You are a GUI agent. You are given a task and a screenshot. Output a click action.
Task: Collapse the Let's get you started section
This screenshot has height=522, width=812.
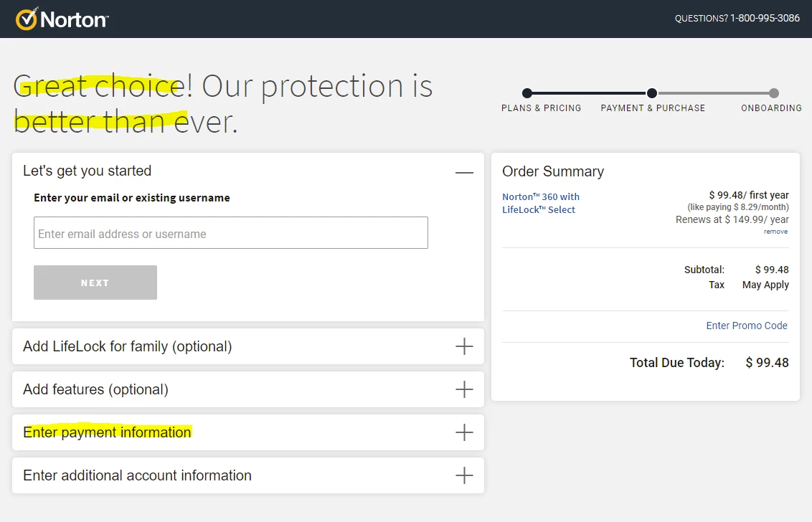(464, 172)
